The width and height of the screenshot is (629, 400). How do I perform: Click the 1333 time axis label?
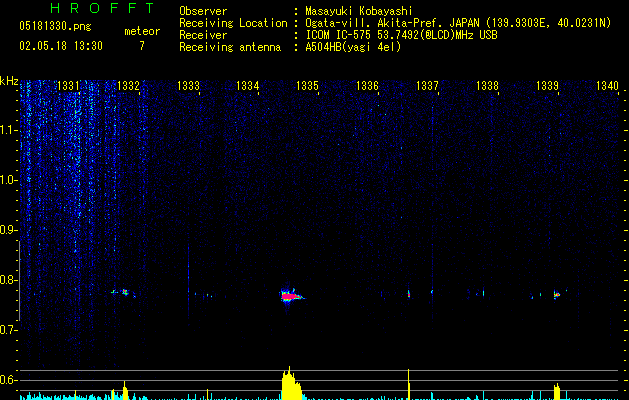click(x=188, y=86)
